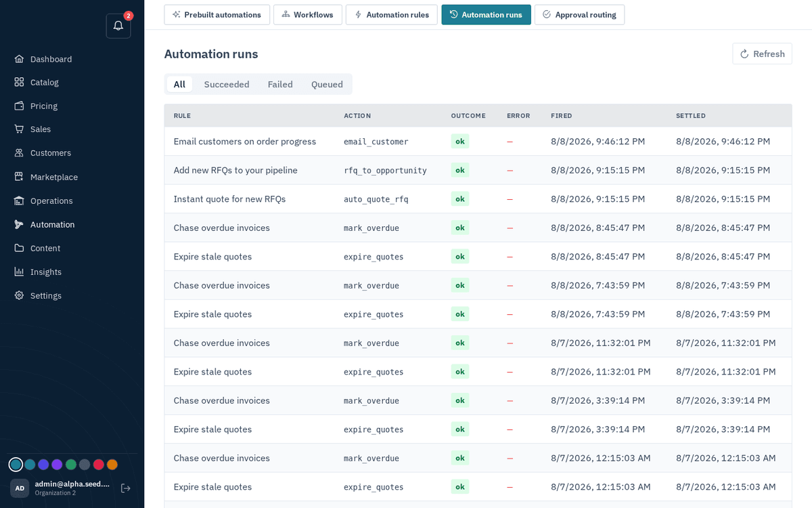
Task: Click 'Chase overdue invoices' fired at 11:32:01 PM
Action: (x=221, y=343)
